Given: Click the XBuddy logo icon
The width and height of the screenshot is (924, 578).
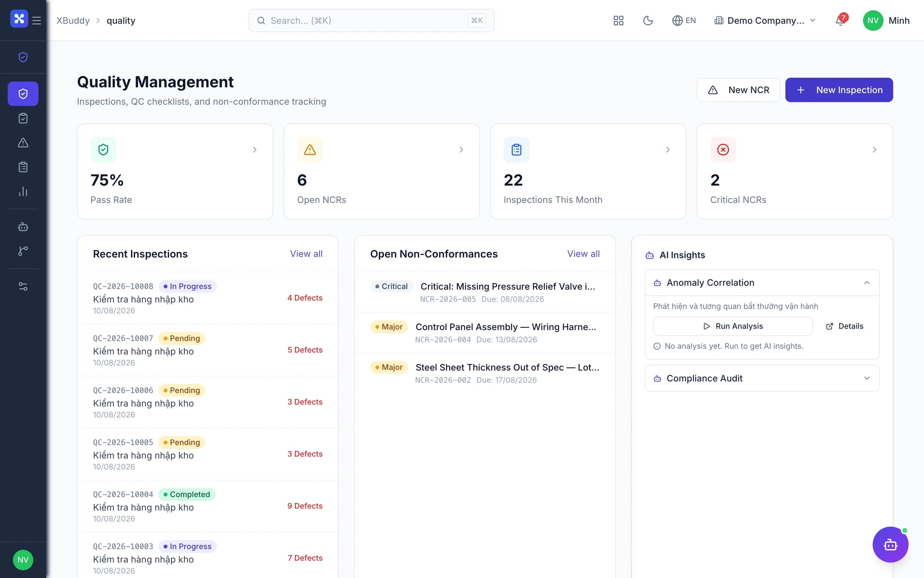Looking at the screenshot, I should (19, 19).
